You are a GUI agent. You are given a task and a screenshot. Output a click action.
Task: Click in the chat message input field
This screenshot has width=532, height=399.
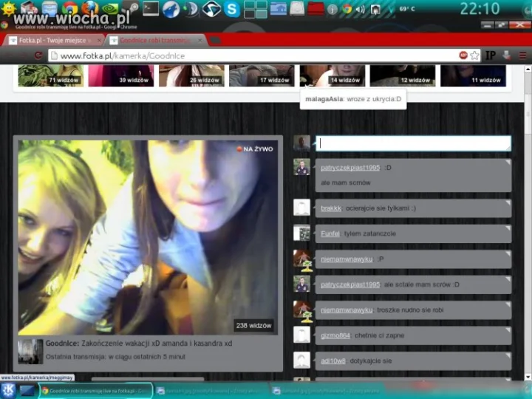click(413, 143)
